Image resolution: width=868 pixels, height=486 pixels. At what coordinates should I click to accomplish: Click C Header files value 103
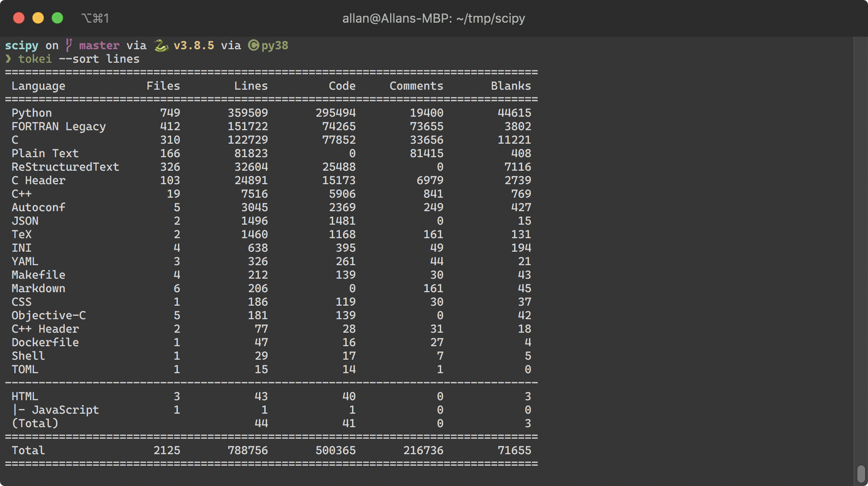click(170, 180)
